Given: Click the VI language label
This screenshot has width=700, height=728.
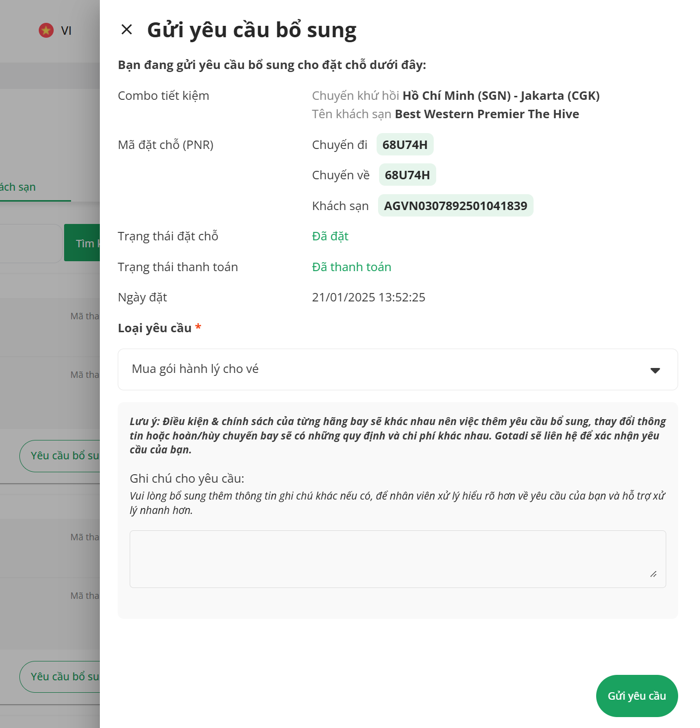Looking at the screenshot, I should click(66, 31).
